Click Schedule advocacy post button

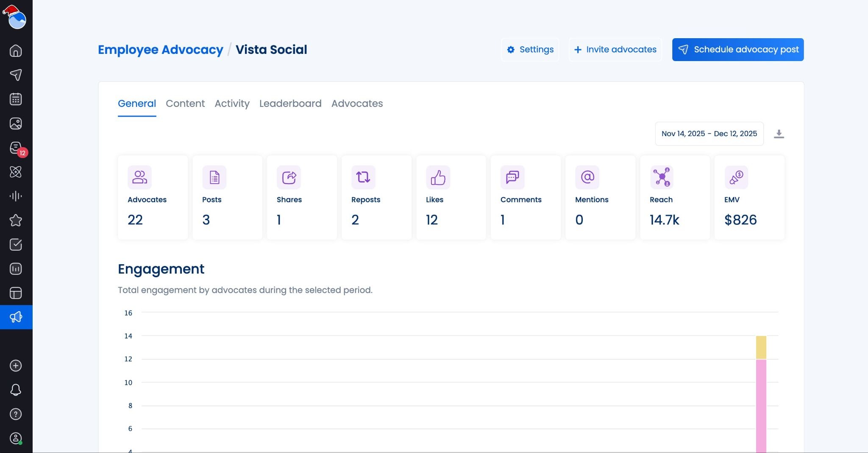click(x=737, y=50)
